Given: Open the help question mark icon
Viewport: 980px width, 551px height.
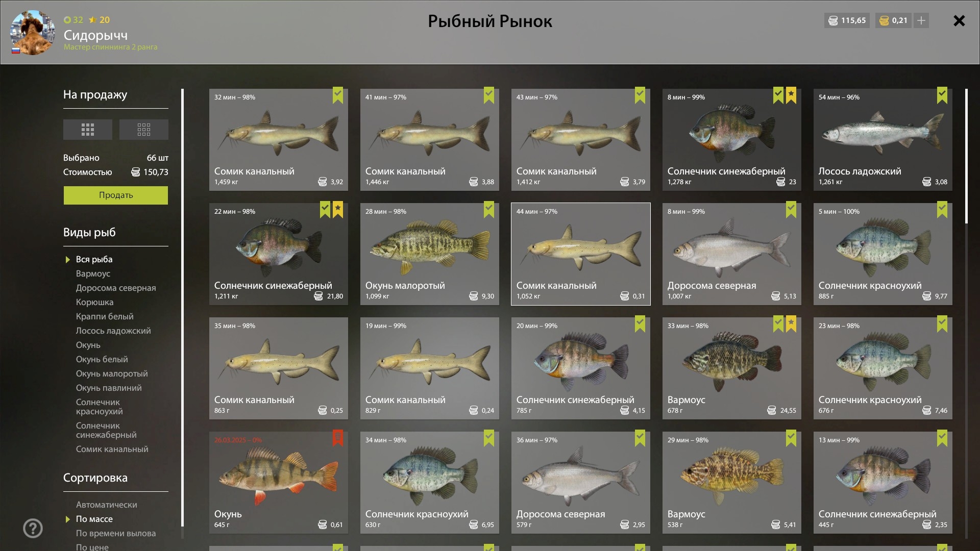Looking at the screenshot, I should pyautogui.click(x=33, y=528).
